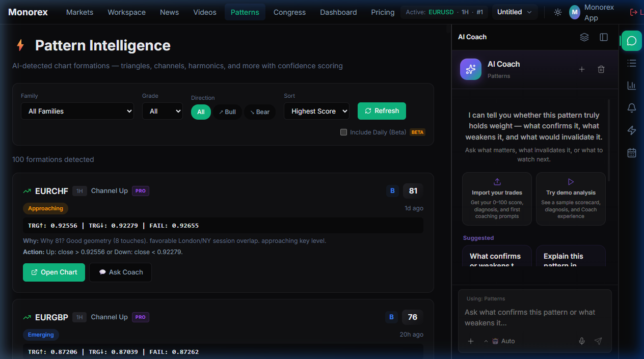Screen dimensions: 644x359
Task: Open the Highest Score sort dropdown
Action: 316,111
